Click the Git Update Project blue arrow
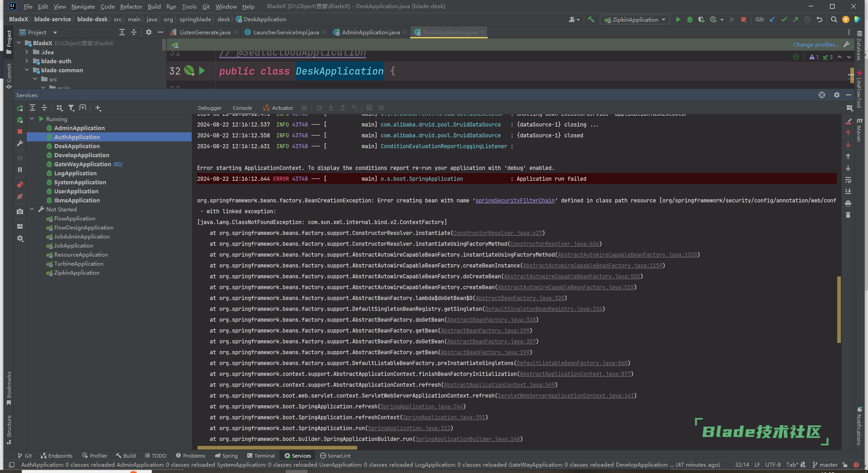Image resolution: width=868 pixels, height=473 pixels. (x=772, y=19)
